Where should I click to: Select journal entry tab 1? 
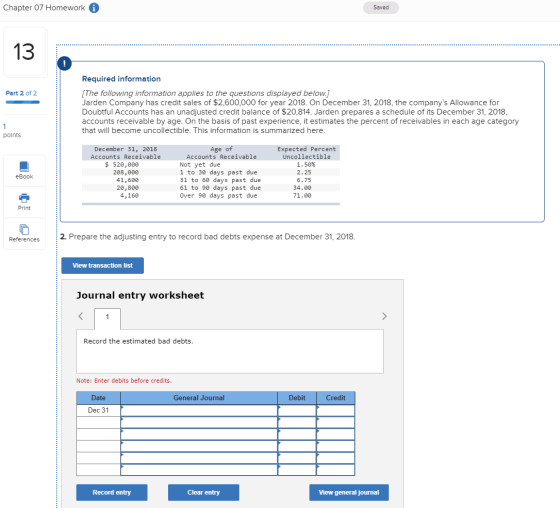click(x=107, y=318)
